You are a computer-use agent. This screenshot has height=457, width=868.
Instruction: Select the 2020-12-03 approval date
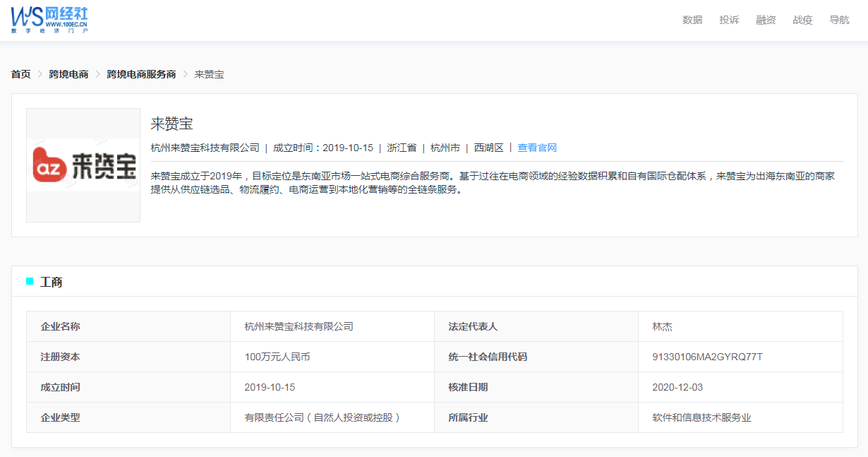(x=678, y=387)
